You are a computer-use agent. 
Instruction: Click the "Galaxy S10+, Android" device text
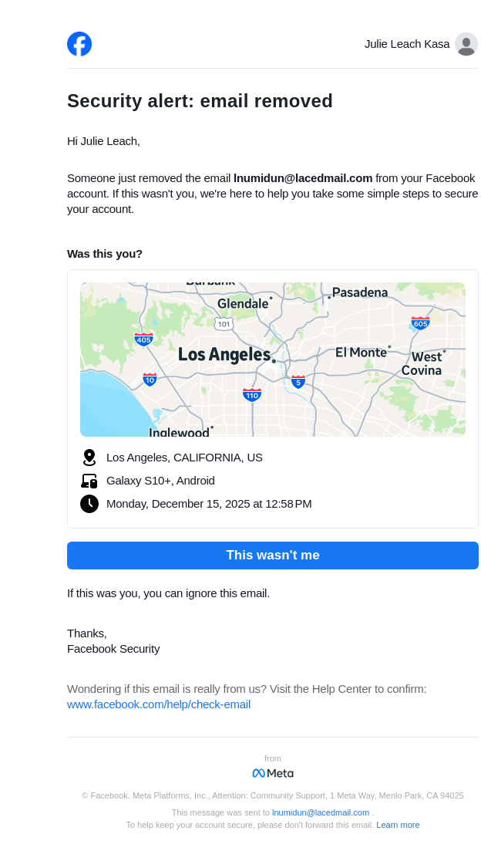160,481
